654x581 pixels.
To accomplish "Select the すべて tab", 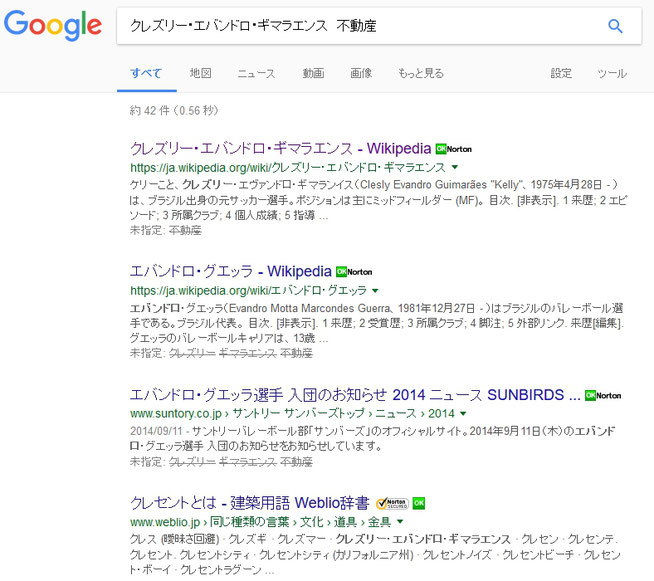I will tap(146, 73).
